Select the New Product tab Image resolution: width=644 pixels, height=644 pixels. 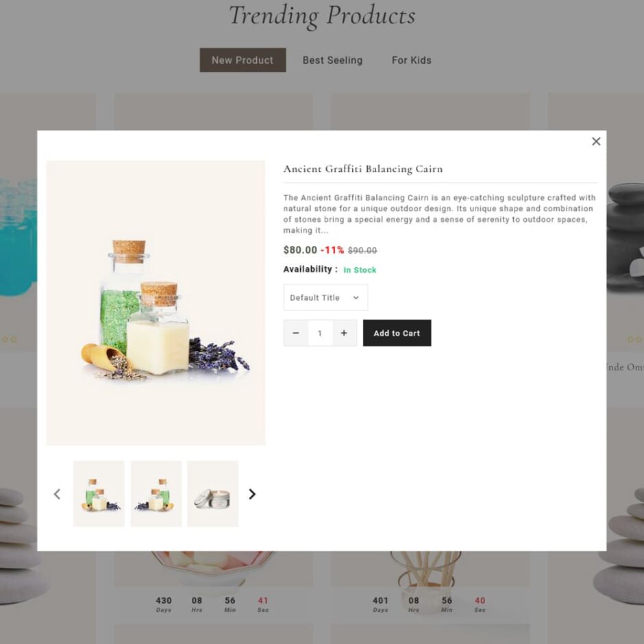click(x=243, y=60)
